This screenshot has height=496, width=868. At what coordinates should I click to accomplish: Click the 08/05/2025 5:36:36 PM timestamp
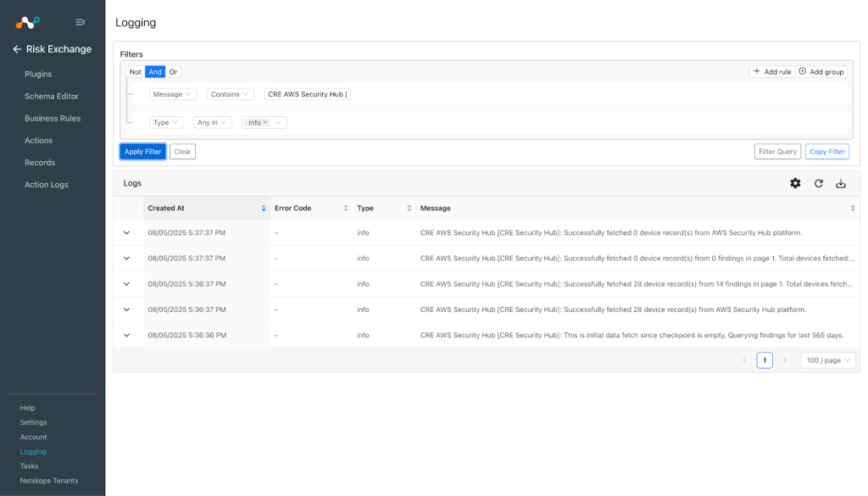[186, 335]
